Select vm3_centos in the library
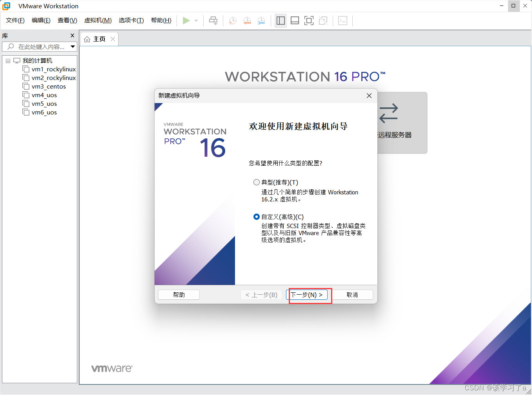This screenshot has height=395, width=532. (49, 87)
